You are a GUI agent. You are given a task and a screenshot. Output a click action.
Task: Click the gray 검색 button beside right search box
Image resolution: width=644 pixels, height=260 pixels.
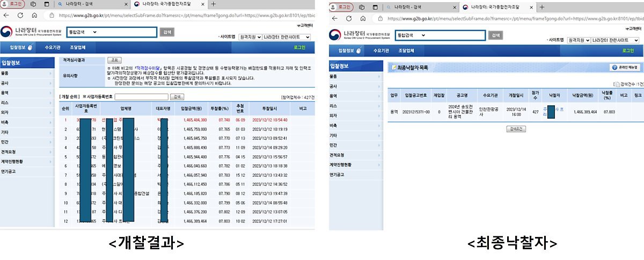(x=495, y=35)
